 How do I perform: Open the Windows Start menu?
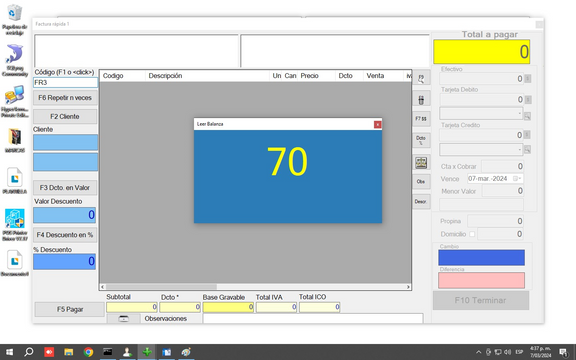[9, 352]
